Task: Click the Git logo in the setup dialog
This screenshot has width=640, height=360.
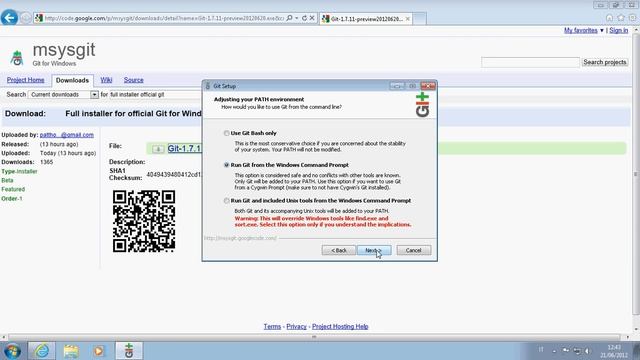Action: point(422,105)
